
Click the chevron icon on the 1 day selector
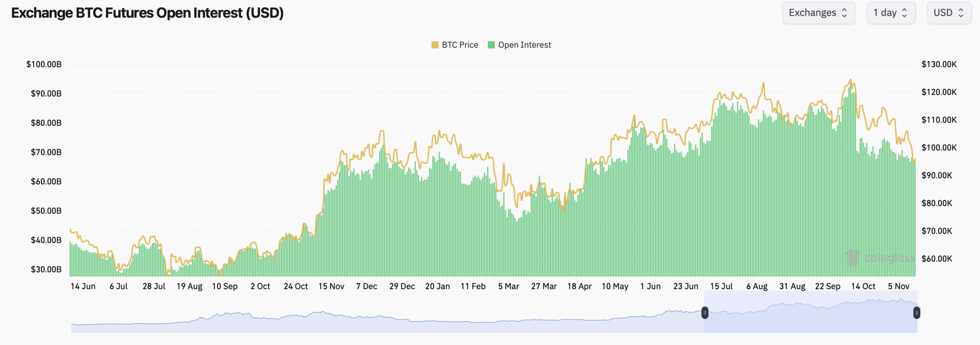[904, 13]
